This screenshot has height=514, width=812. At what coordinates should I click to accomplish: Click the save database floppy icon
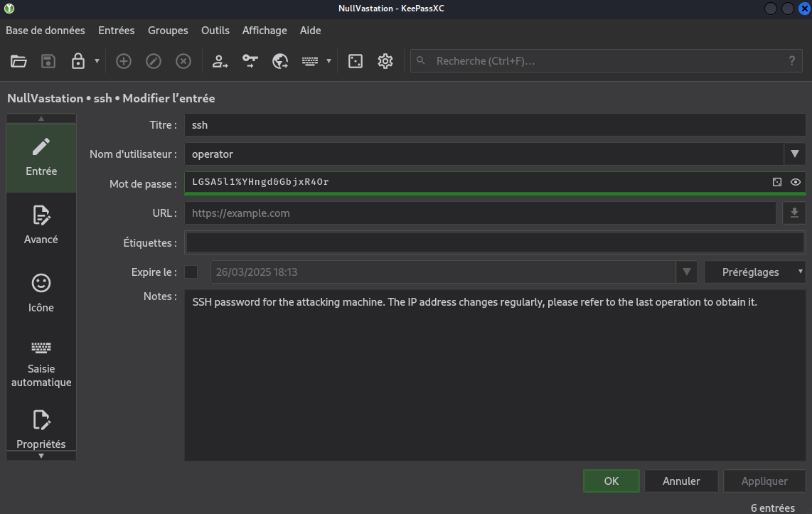[x=48, y=61]
